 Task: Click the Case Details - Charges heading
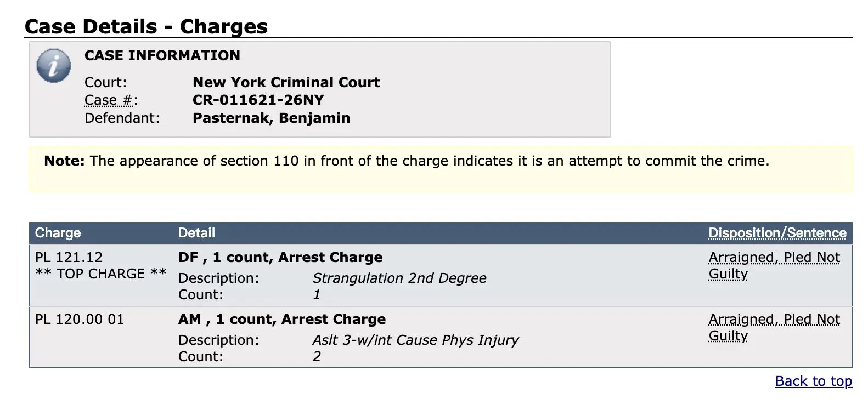(146, 26)
